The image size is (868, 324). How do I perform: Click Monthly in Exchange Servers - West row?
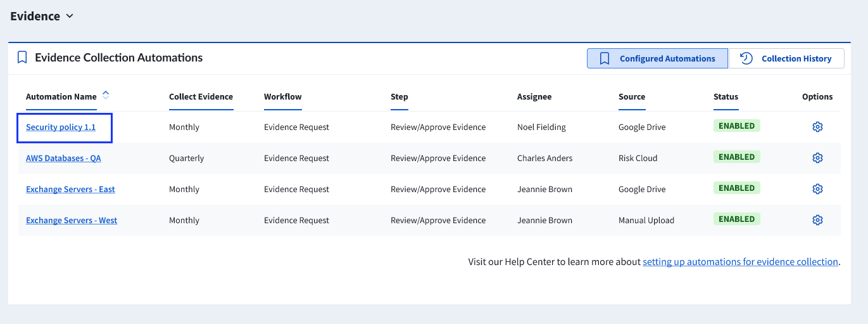pyautogui.click(x=184, y=220)
